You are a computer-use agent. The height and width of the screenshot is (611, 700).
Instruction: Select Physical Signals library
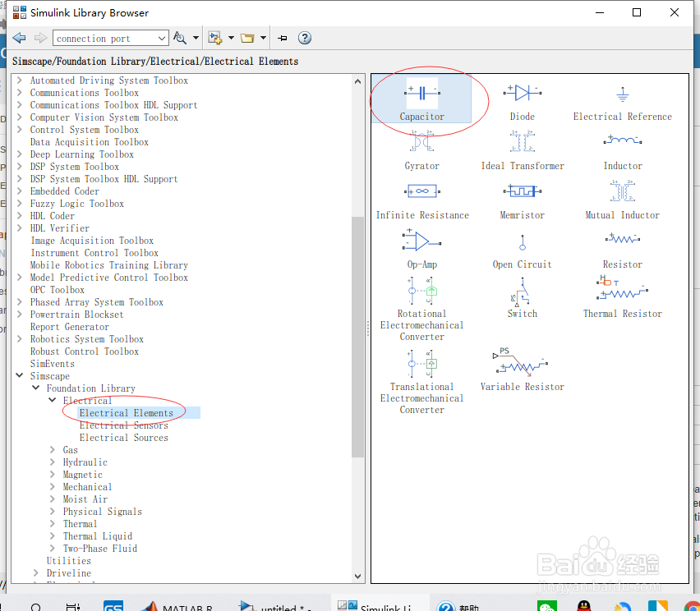point(102,512)
